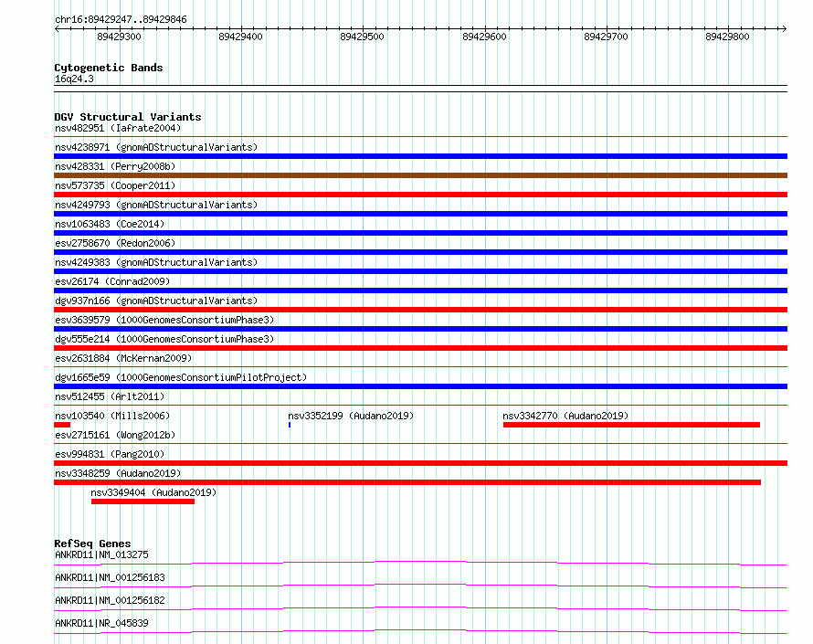Image resolution: width=813 pixels, height=644 pixels.
Task: Select the magenta NR_045839 gene track line
Action: click(420, 631)
